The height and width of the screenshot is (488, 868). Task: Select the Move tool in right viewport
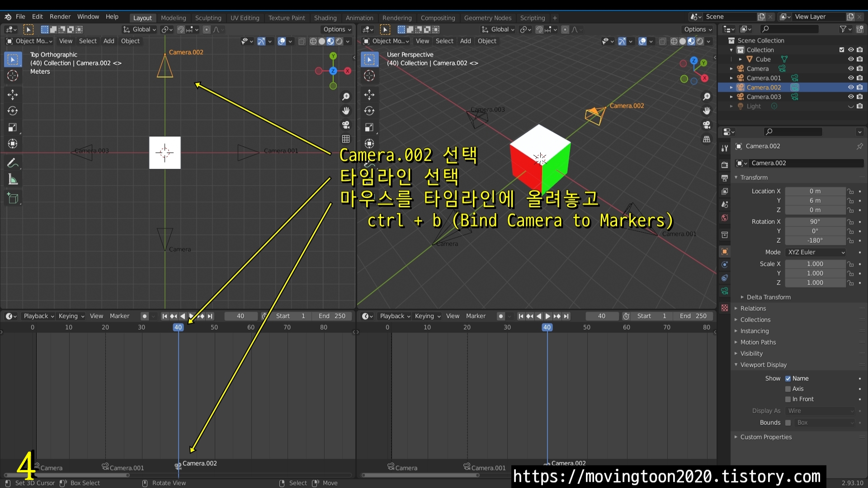coord(369,94)
